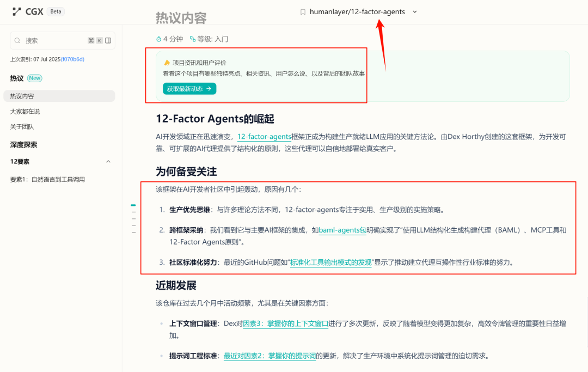Viewport: 588px width, 372px height.
Task: Open the 12-factor-agents link
Action: [265, 137]
